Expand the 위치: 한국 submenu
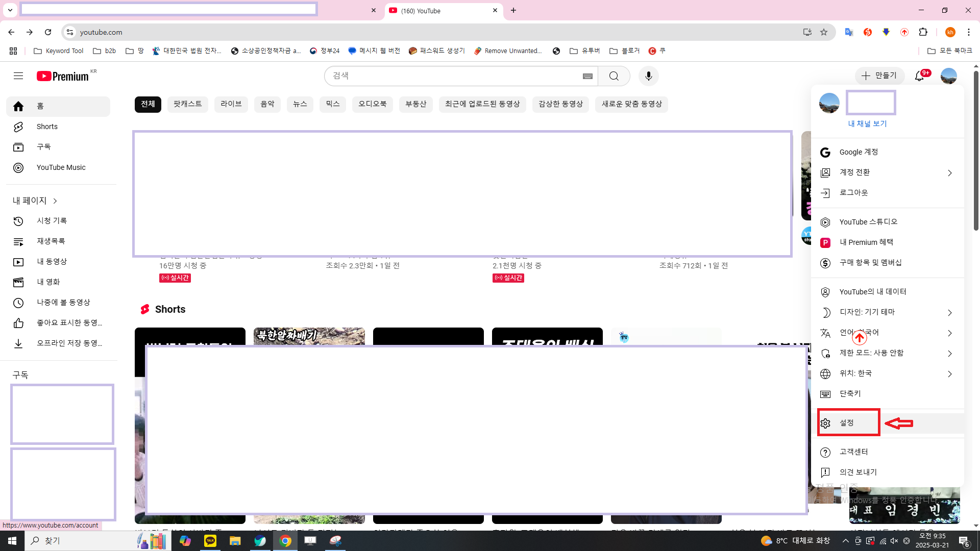The image size is (980, 551). 887,373
